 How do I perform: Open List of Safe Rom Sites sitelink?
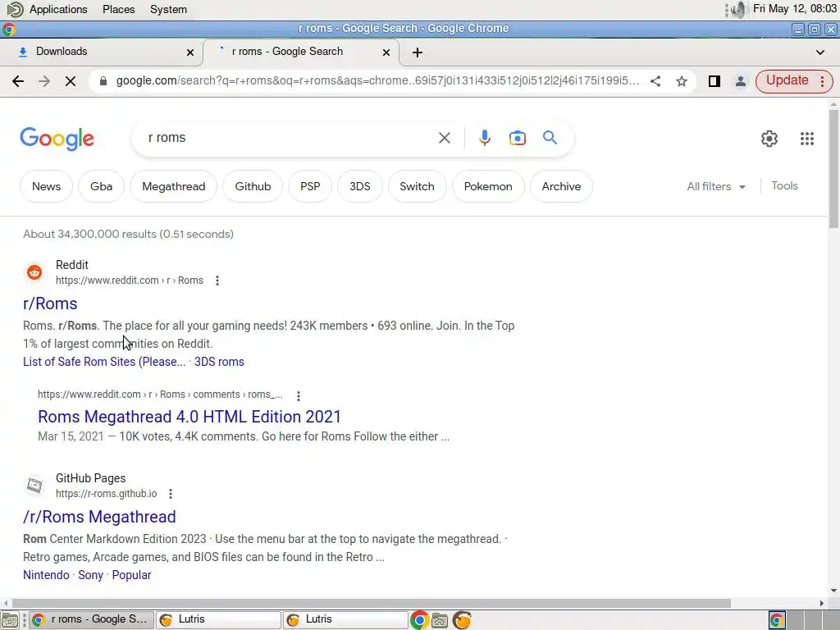click(104, 362)
